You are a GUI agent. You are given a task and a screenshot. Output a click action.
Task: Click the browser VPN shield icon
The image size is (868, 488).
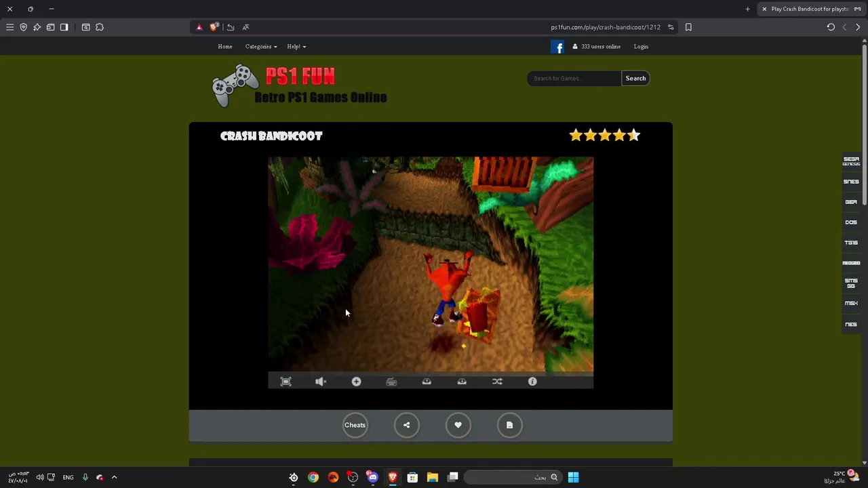[x=23, y=27]
